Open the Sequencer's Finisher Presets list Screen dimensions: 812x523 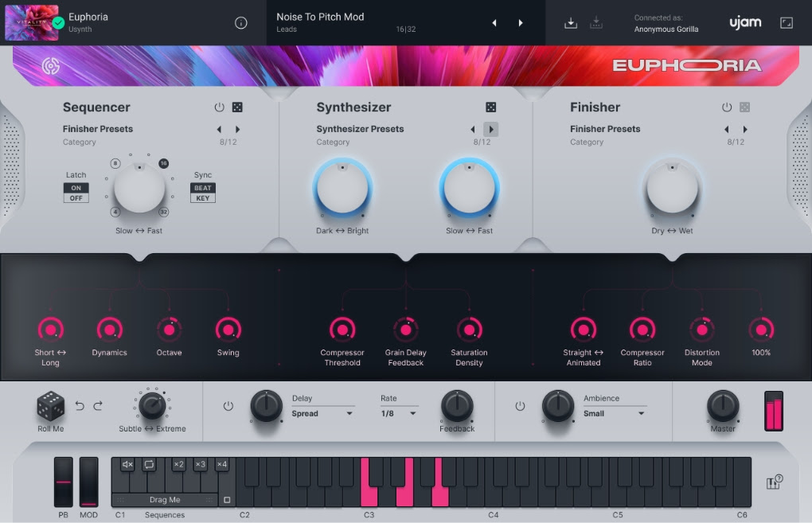[x=98, y=129]
